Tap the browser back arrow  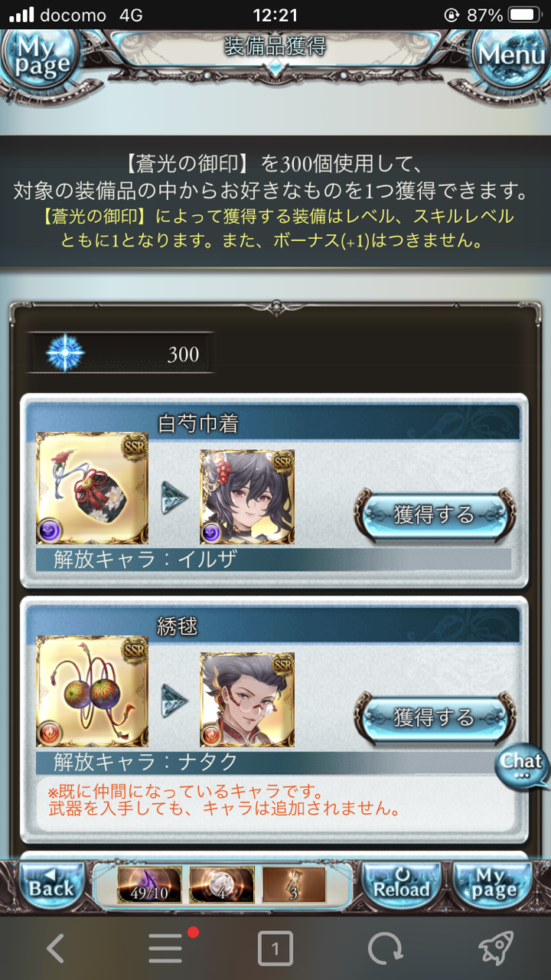55,949
